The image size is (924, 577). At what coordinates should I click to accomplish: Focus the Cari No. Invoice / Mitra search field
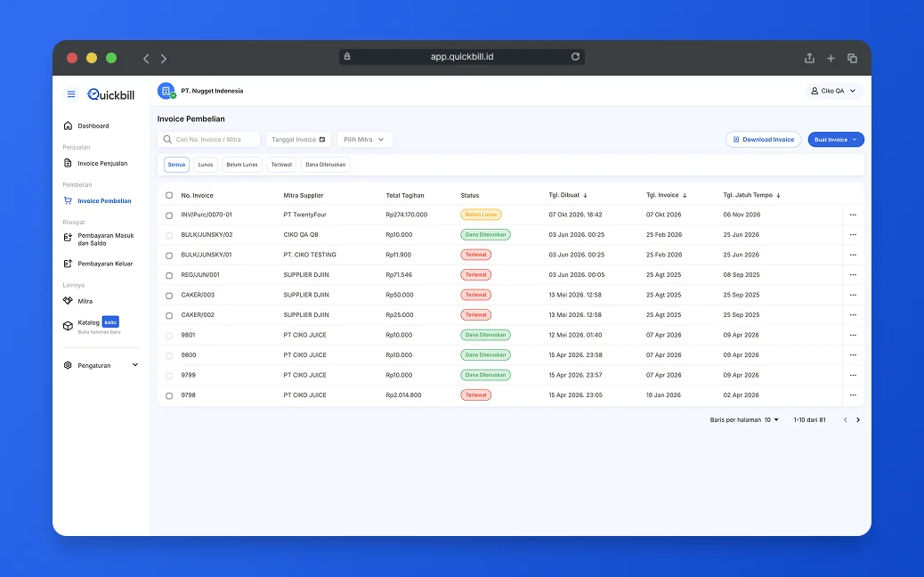point(208,140)
